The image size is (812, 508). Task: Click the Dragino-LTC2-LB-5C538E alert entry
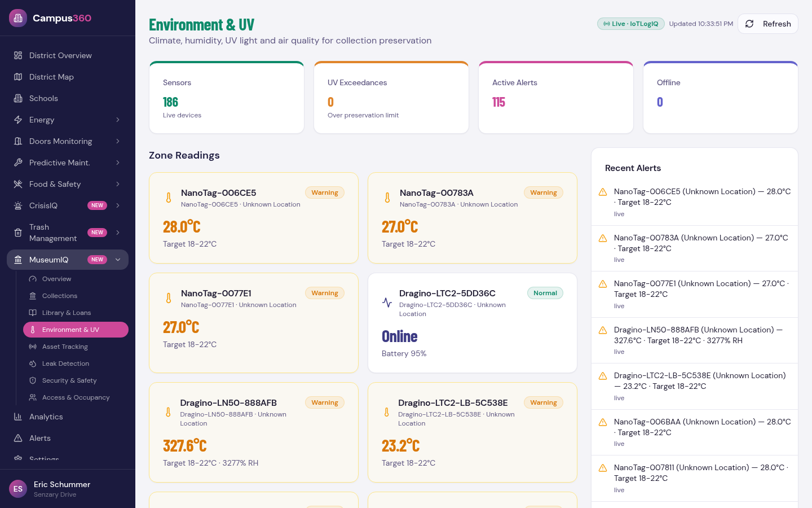[x=695, y=387]
